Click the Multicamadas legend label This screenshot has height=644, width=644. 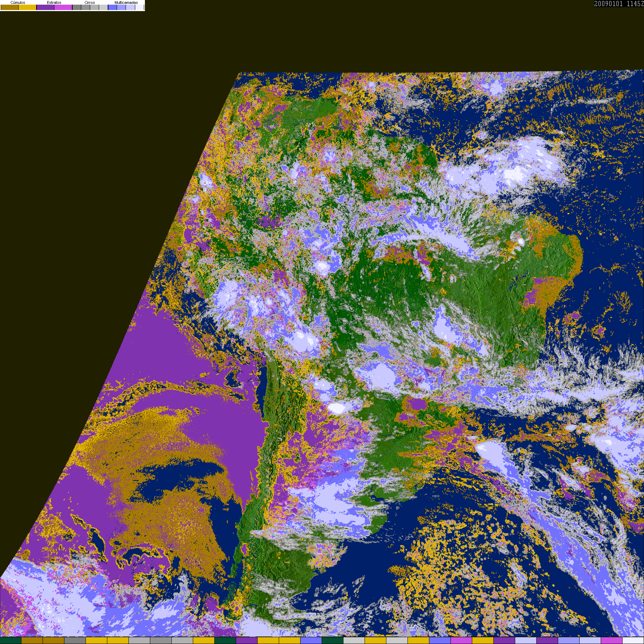[126, 3]
